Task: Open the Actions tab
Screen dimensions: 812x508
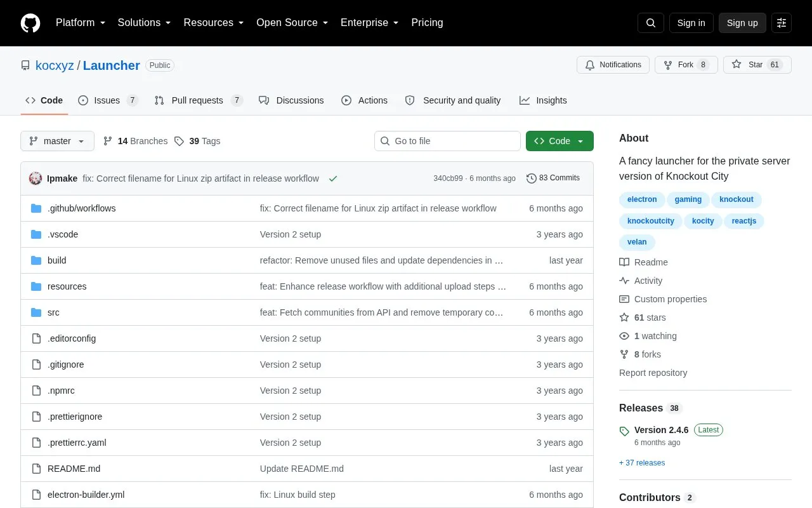Action: click(x=364, y=100)
